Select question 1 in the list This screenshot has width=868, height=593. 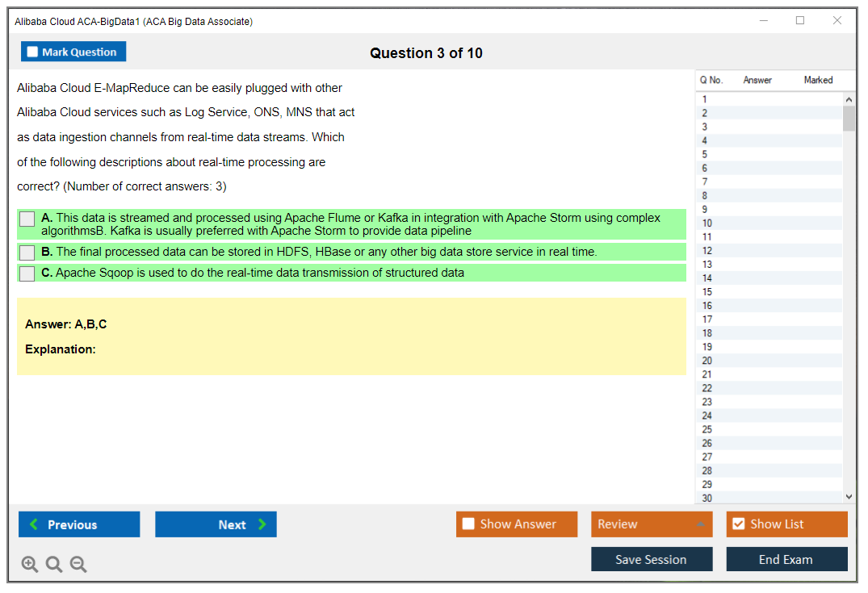pyautogui.click(x=705, y=100)
